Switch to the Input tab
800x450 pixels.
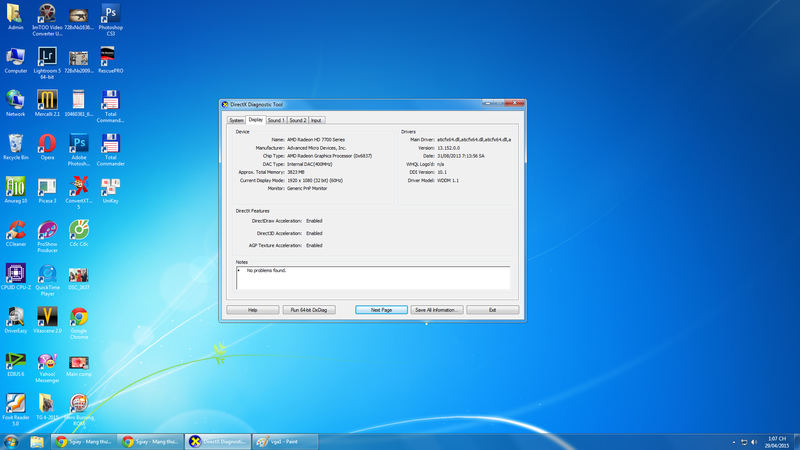coord(316,120)
